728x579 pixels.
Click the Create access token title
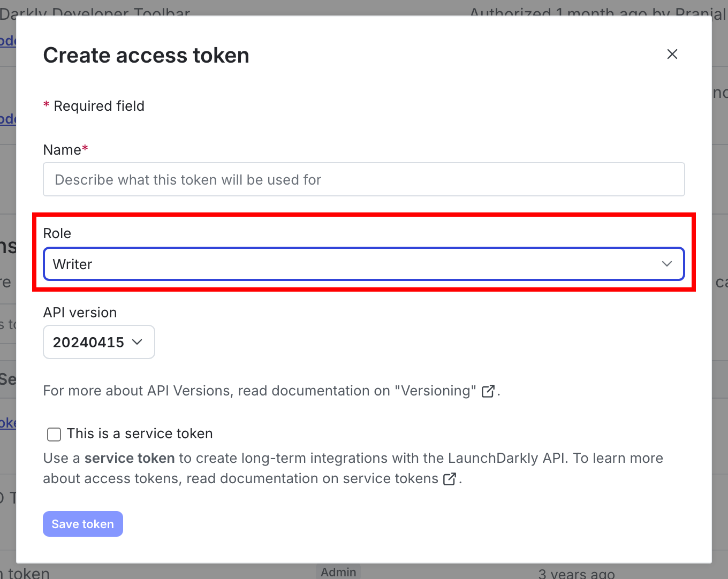[x=146, y=55]
